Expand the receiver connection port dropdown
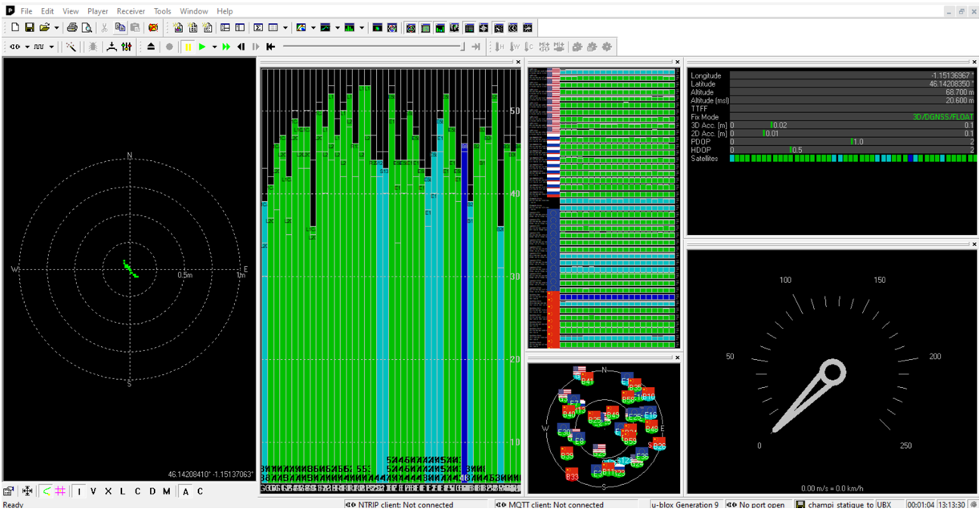The image size is (980, 529). [27, 47]
